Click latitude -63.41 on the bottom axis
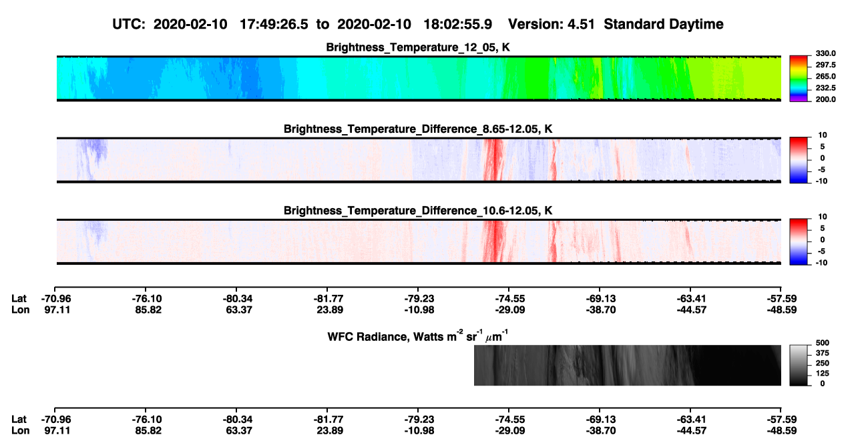The height and width of the screenshot is (445, 868). pyautogui.click(x=692, y=419)
